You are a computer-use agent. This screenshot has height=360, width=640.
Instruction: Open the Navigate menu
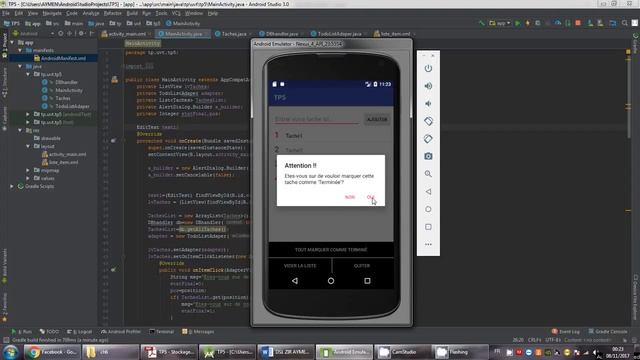pyautogui.click(x=52, y=13)
